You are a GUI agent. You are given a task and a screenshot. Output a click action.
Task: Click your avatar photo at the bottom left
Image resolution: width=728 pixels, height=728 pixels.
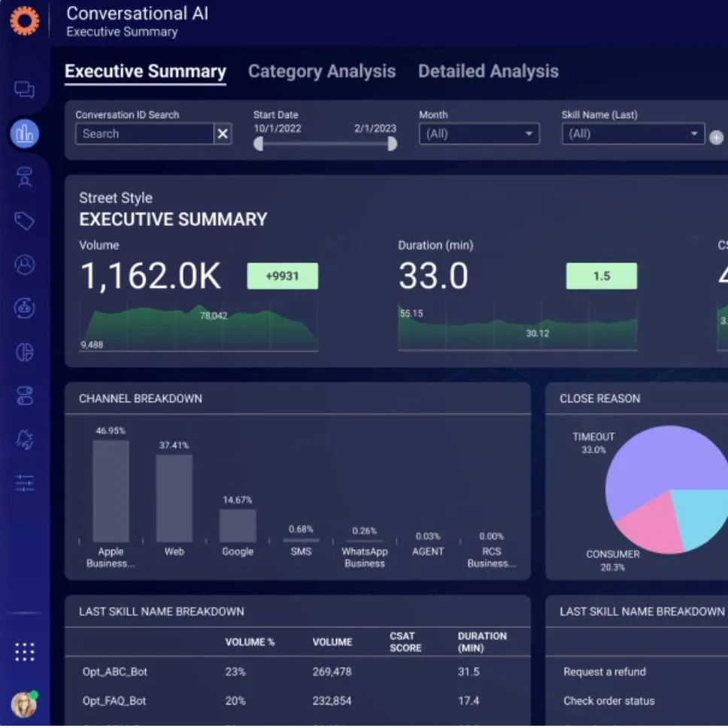tap(25, 703)
